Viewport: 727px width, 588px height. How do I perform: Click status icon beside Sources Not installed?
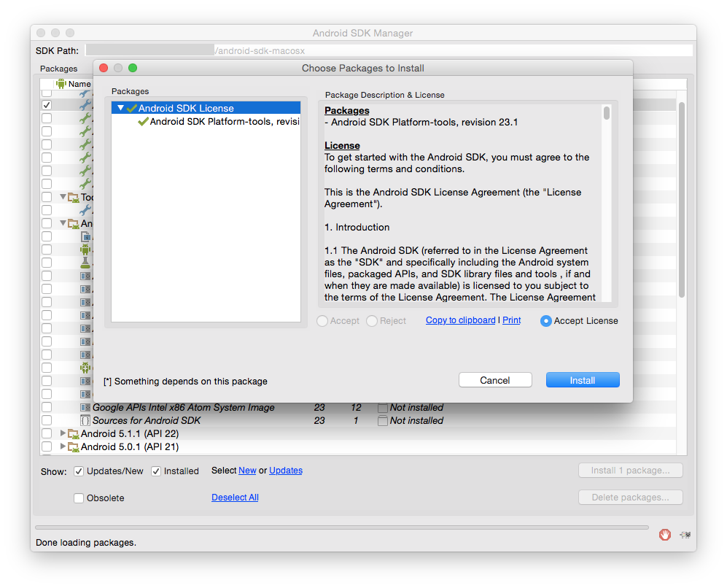click(383, 421)
